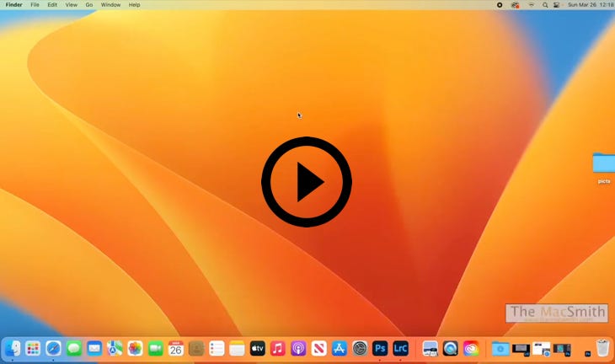
Task: Launch Reminders from the Dock
Action: (217, 348)
